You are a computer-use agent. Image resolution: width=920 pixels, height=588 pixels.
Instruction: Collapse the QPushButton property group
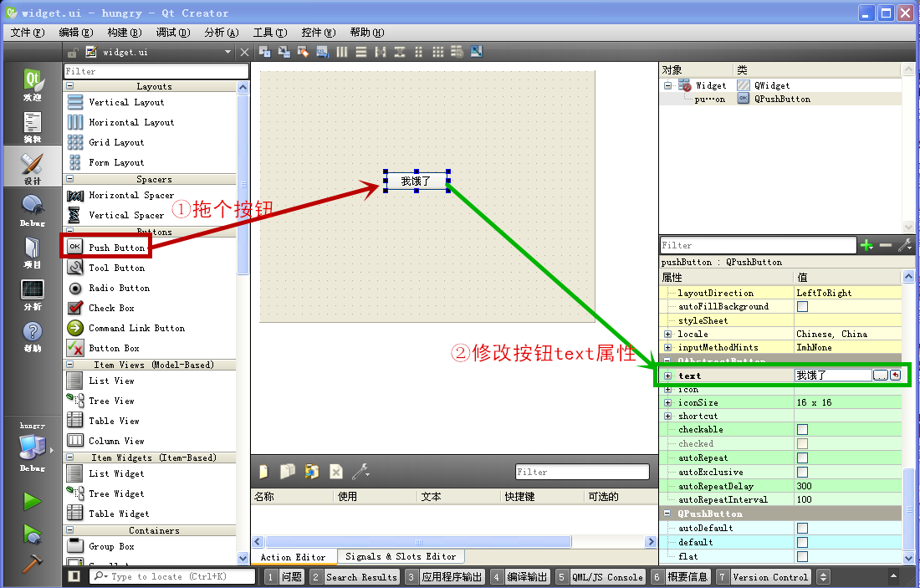click(667, 514)
